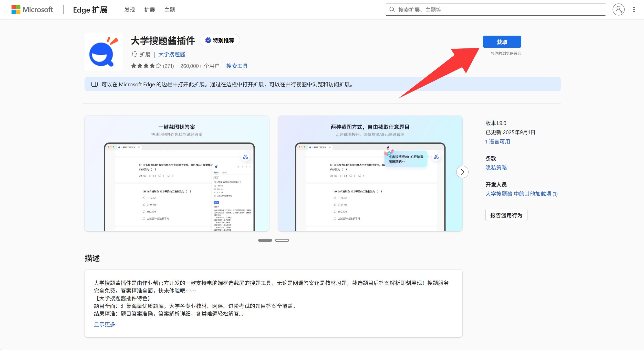Image resolution: width=644 pixels, height=350 pixels.
Task: Open the 发现 navigation tab
Action: [x=130, y=10]
